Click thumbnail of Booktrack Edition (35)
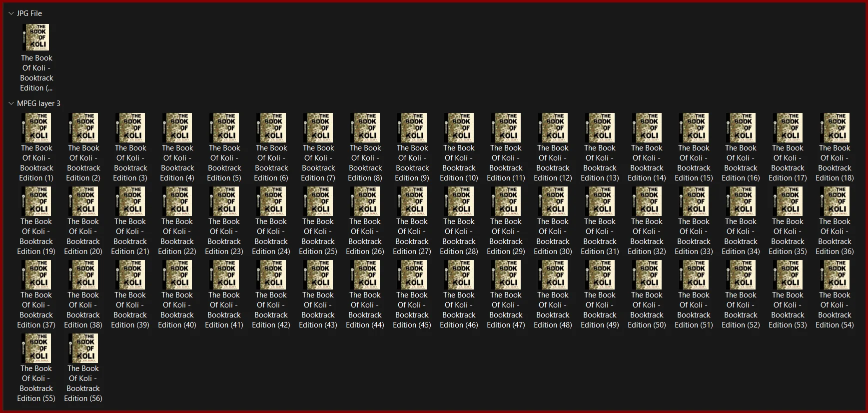Viewport: 868px width, 413px height. pyautogui.click(x=788, y=201)
